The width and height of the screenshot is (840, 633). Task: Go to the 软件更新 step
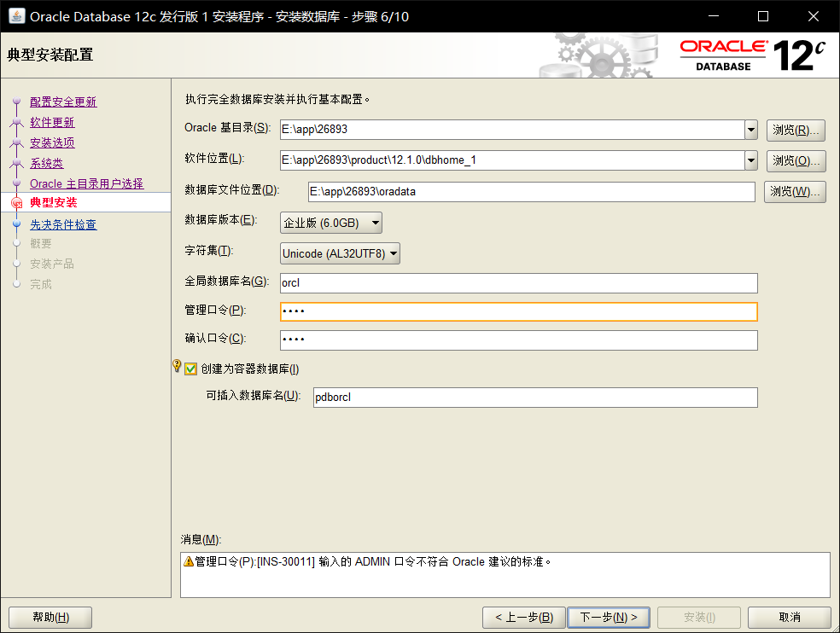[52, 122]
